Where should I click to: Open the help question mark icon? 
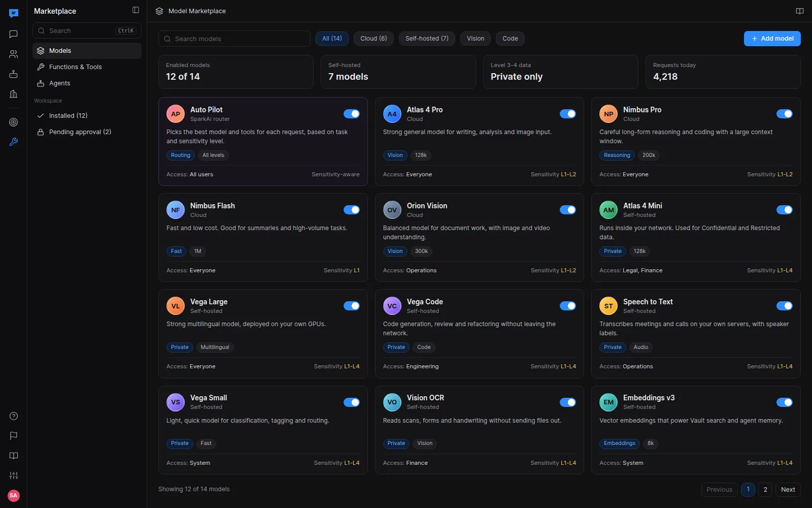(x=14, y=416)
